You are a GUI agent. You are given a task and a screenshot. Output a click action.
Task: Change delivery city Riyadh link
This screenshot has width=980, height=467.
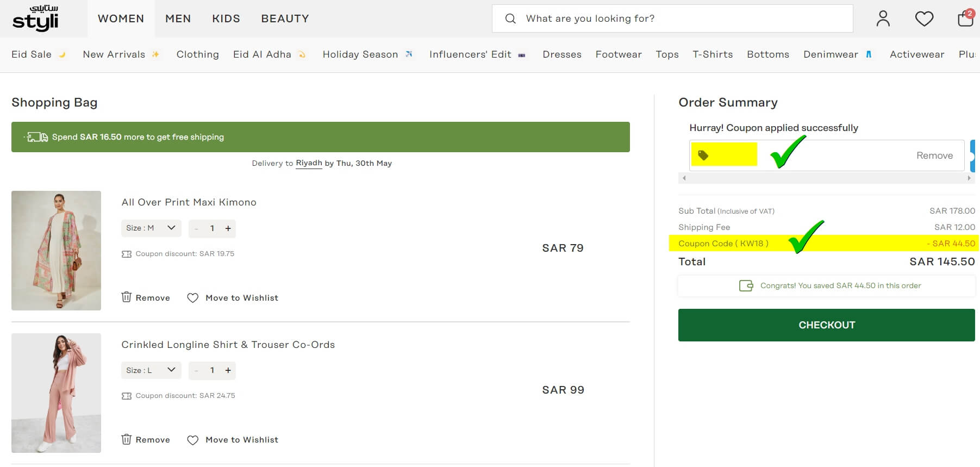(309, 163)
